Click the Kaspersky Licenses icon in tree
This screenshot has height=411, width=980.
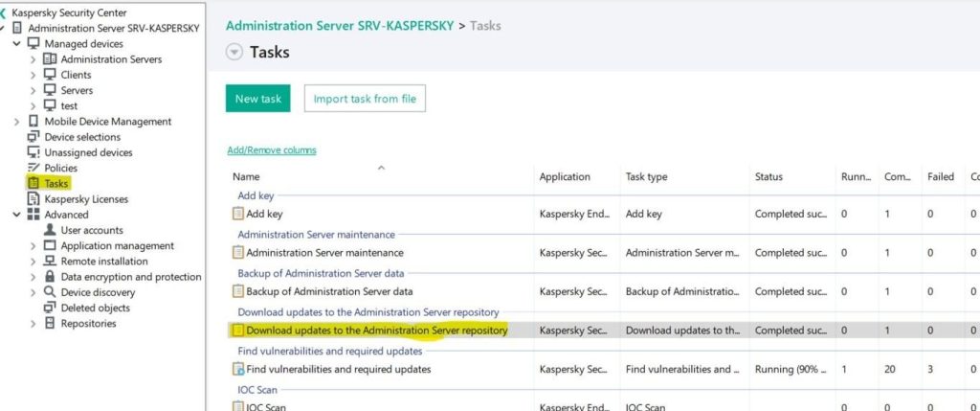tap(33, 199)
